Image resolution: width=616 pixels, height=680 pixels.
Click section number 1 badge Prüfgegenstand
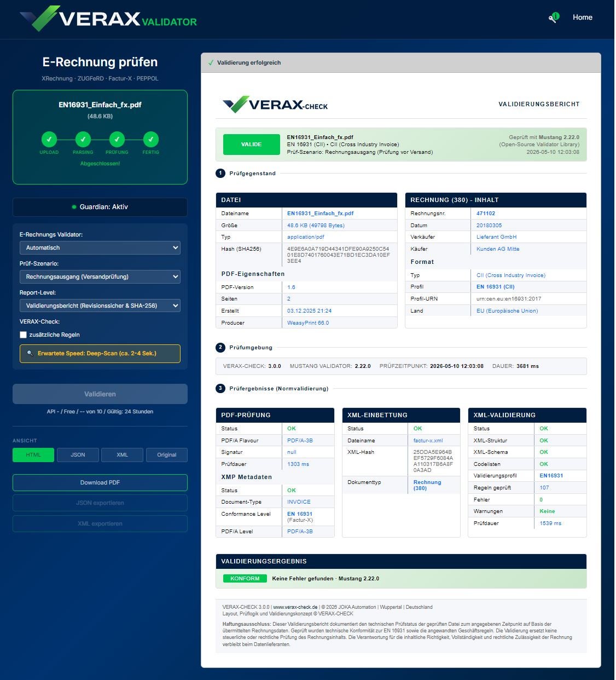pos(220,173)
